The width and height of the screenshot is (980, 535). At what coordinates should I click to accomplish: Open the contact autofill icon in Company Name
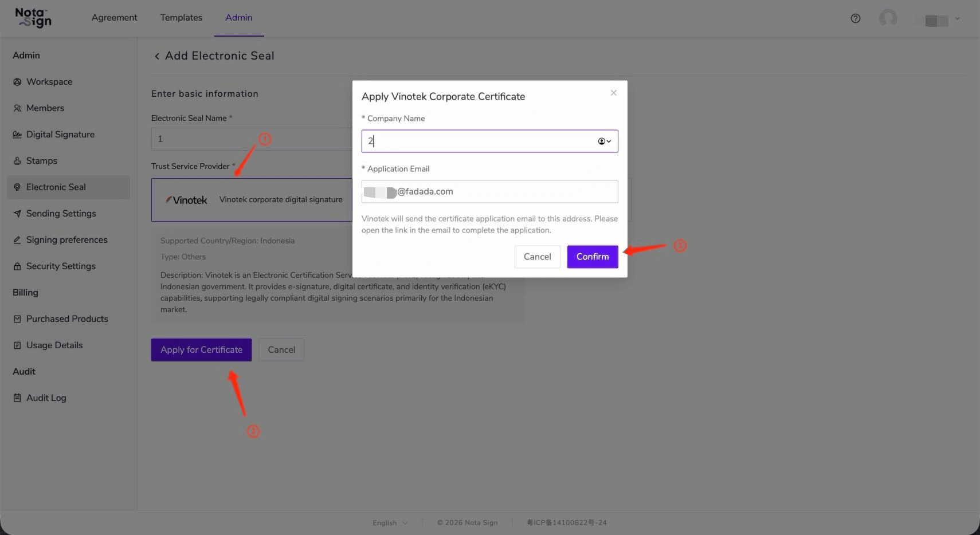[x=605, y=141]
